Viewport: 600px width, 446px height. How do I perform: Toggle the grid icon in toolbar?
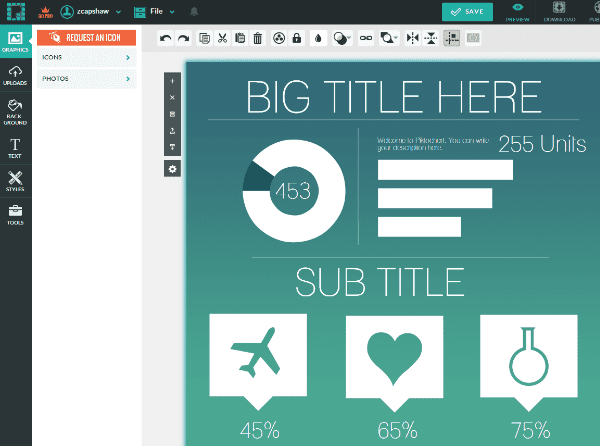(x=473, y=38)
